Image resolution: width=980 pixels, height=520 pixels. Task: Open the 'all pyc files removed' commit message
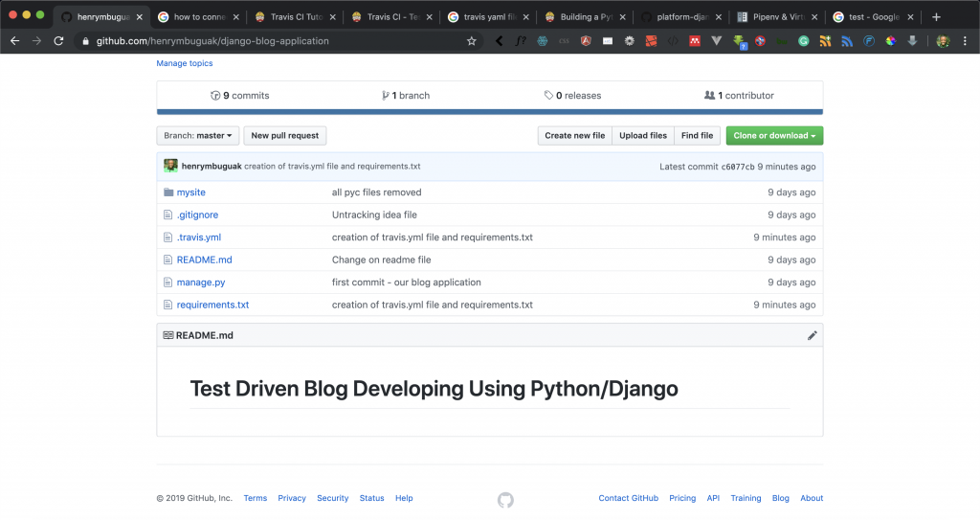coord(376,192)
